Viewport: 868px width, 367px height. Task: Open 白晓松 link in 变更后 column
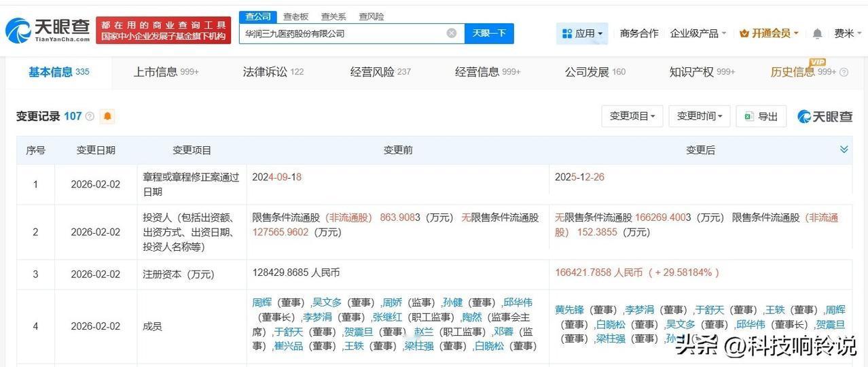[x=611, y=325]
